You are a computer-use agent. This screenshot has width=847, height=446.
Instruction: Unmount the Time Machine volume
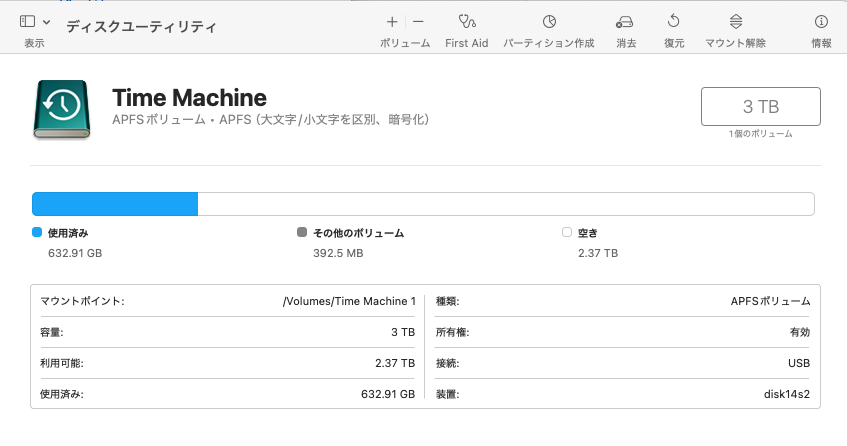(x=735, y=21)
